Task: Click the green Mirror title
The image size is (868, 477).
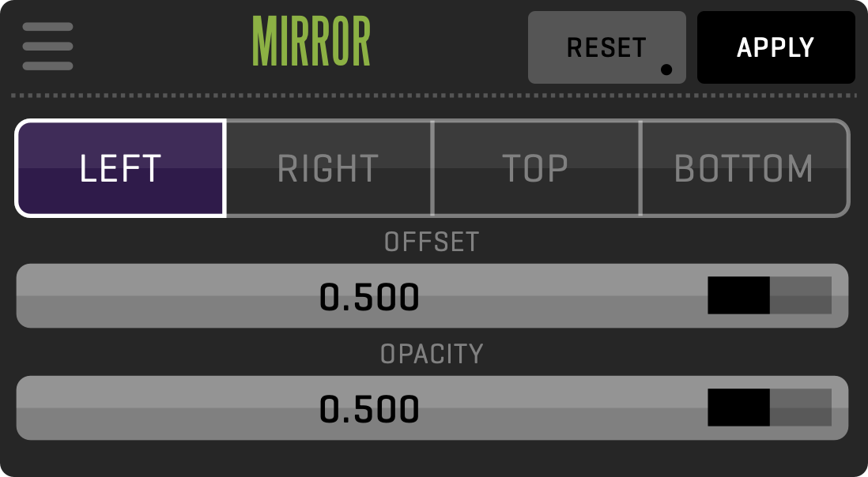Action: pyautogui.click(x=311, y=43)
